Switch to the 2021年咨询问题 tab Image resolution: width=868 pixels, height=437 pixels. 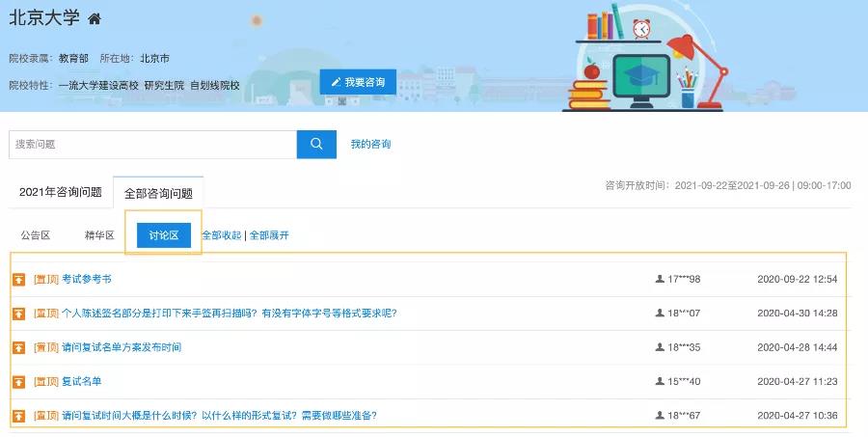[x=61, y=192]
